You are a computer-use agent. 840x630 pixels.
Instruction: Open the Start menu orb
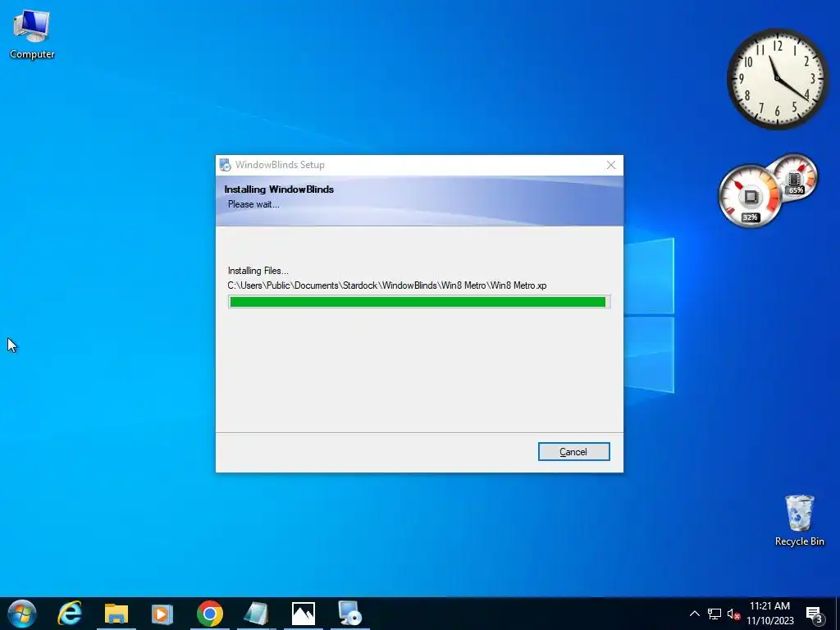click(x=22, y=614)
